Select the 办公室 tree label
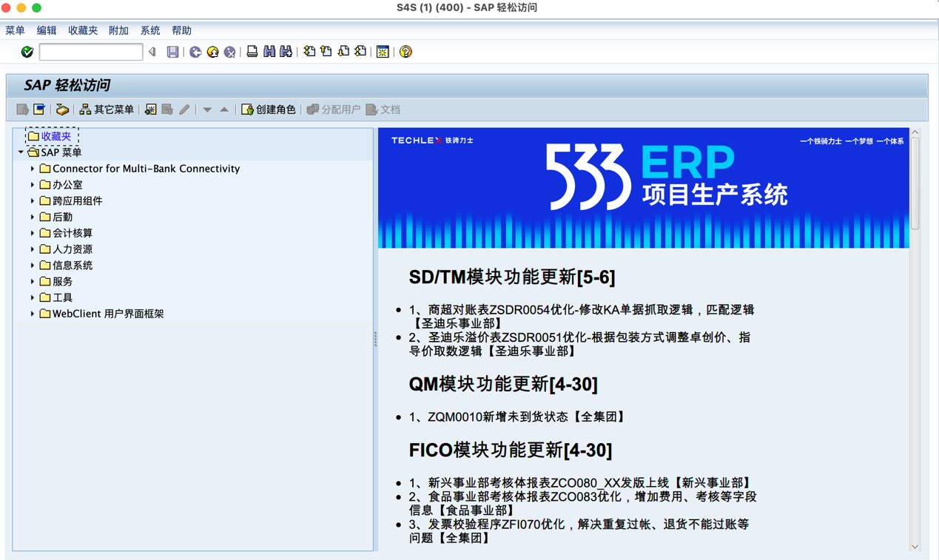939x560 pixels. coord(67,185)
